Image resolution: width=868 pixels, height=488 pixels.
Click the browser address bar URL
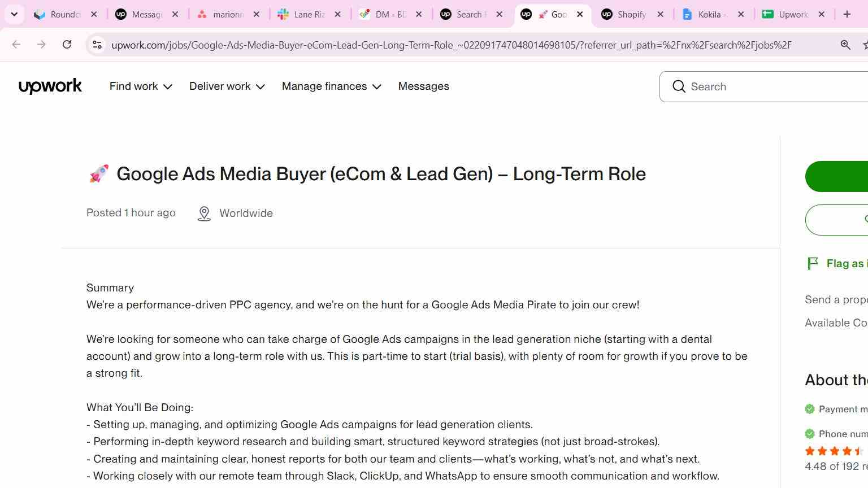(x=451, y=45)
